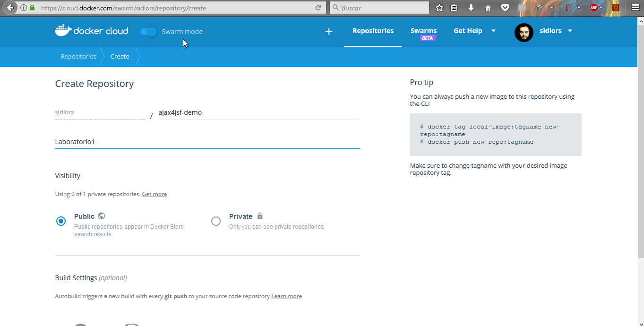Viewport: 644px width, 326px height.
Task: Save page to Pocket icon
Action: [505, 8]
